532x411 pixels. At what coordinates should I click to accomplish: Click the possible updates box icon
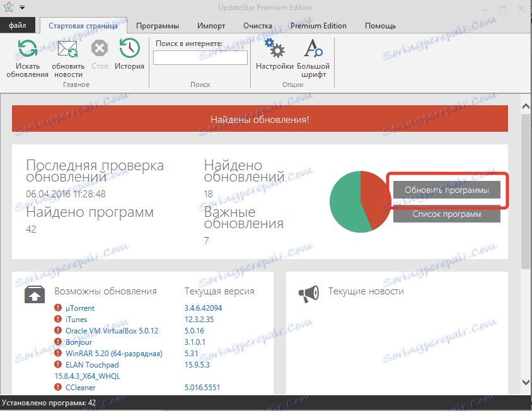click(x=35, y=294)
